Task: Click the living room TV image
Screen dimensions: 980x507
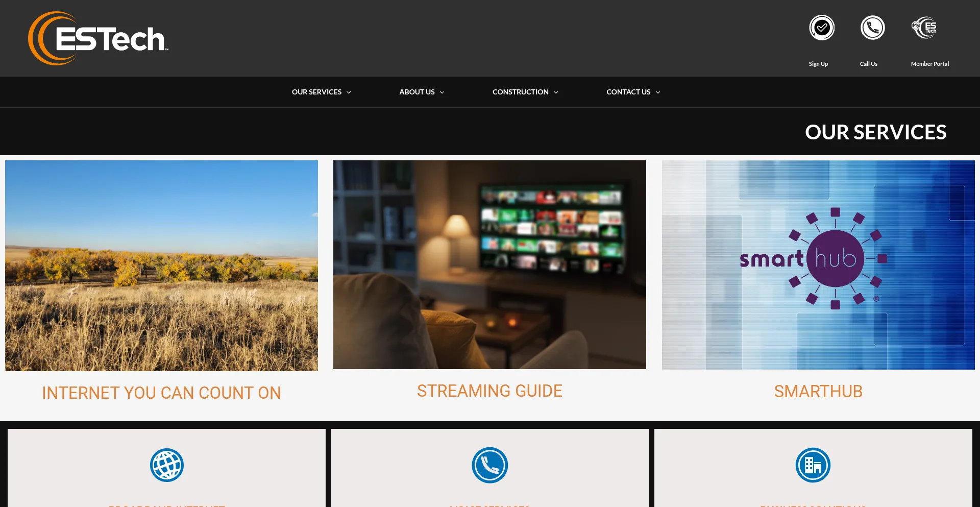Action: click(x=489, y=264)
